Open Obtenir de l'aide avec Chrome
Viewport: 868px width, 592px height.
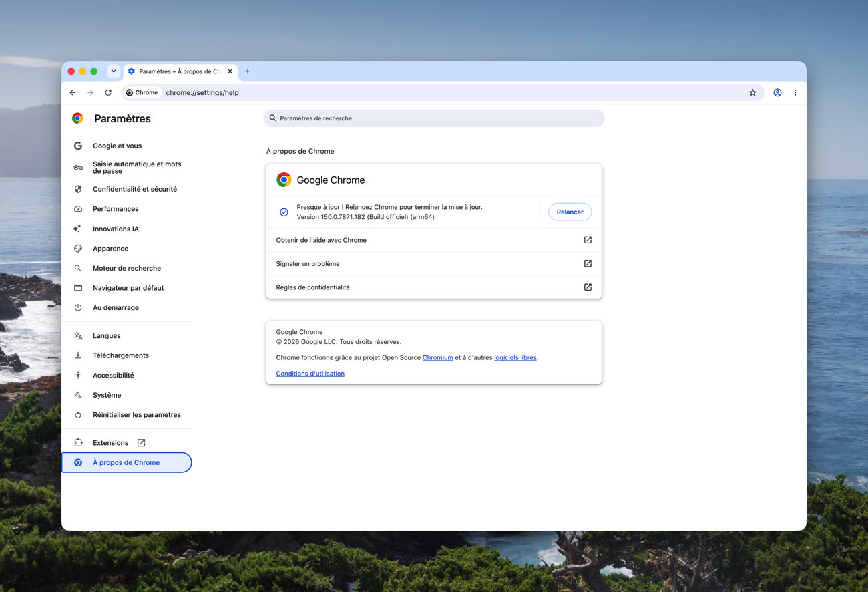click(434, 240)
